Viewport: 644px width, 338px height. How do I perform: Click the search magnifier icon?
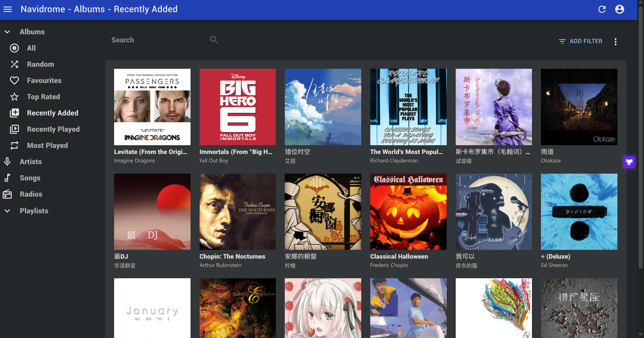click(x=214, y=40)
